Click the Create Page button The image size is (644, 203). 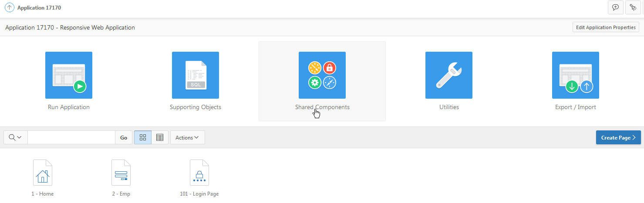[x=618, y=137]
